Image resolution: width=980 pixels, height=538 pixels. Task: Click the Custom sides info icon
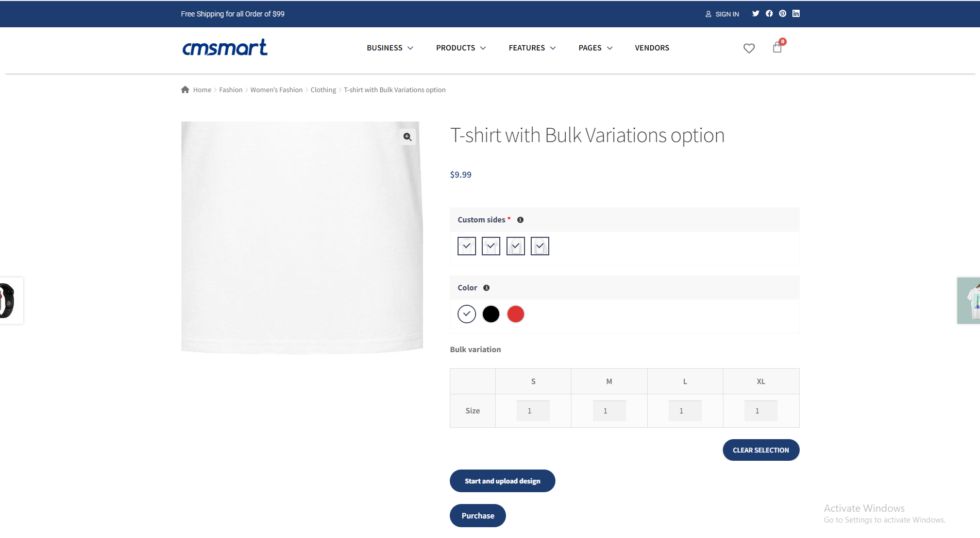tap(520, 220)
